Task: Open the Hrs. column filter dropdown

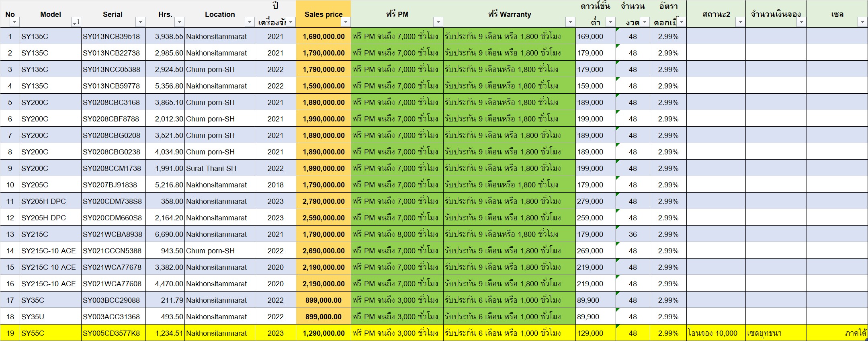Action: pyautogui.click(x=180, y=22)
